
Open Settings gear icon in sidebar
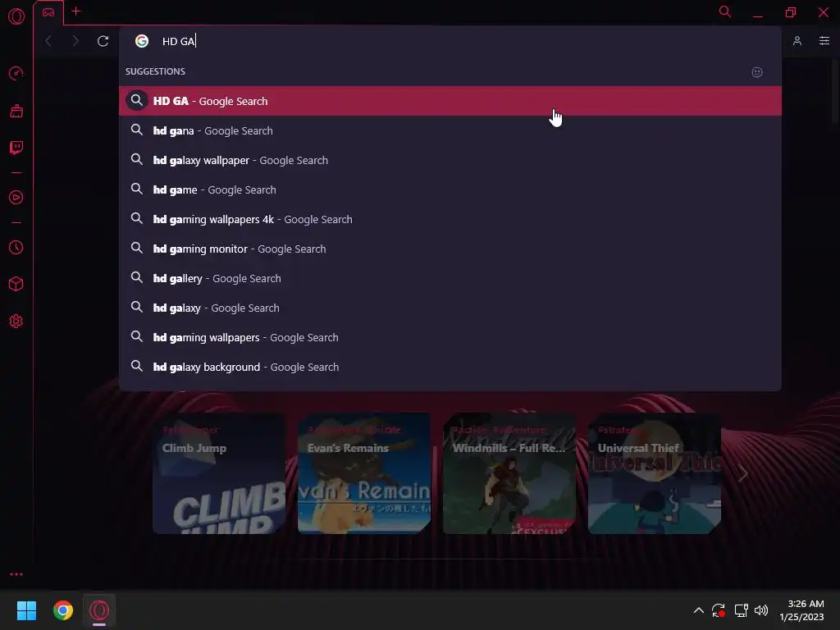(16, 321)
